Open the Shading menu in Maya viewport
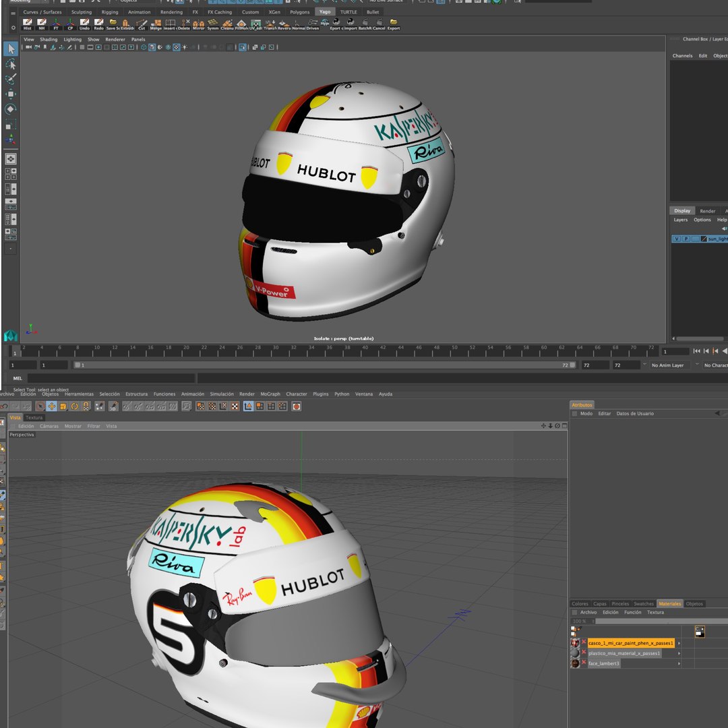 coord(49,40)
